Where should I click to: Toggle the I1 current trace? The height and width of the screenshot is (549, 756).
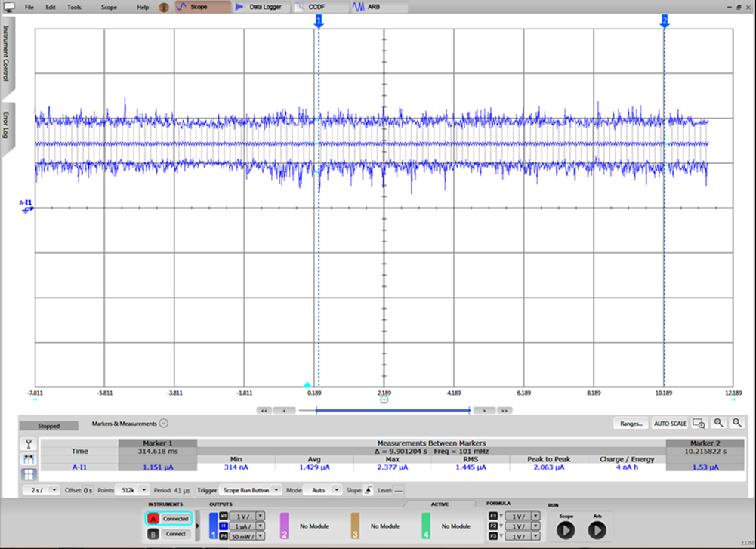[223, 525]
